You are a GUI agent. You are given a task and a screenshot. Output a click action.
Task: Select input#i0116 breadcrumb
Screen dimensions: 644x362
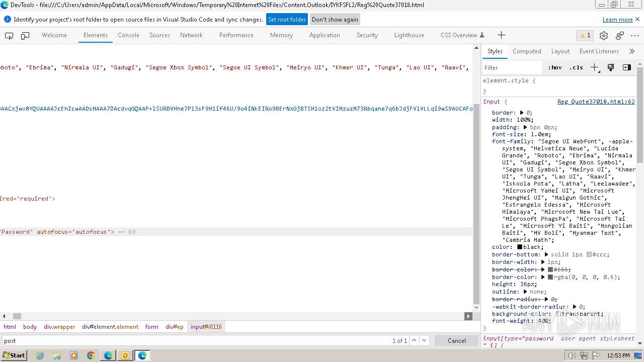[206, 327]
